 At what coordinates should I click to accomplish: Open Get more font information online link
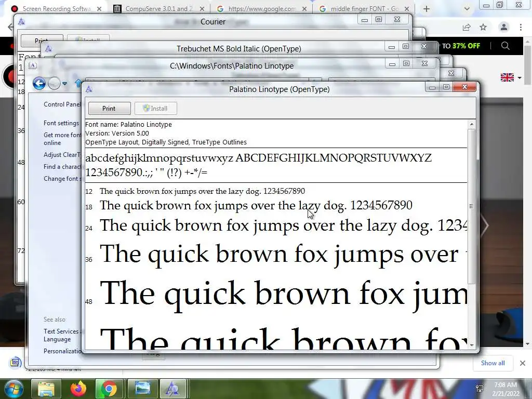(x=62, y=139)
